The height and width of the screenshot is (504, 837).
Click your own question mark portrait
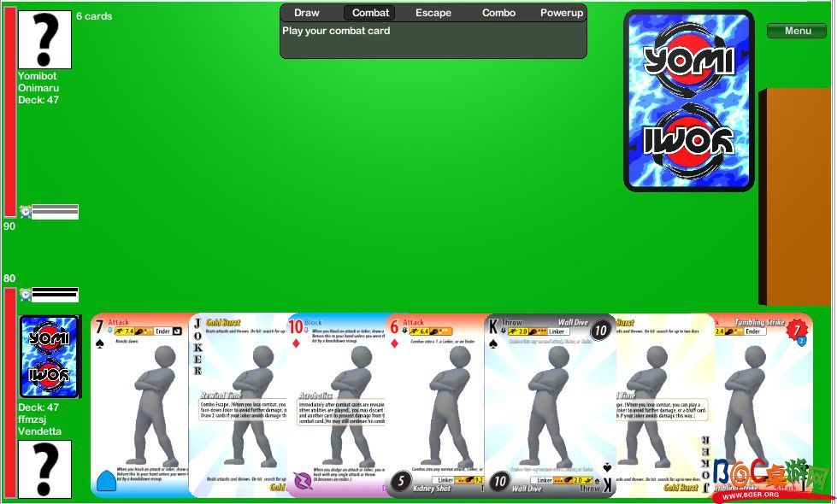click(44, 469)
